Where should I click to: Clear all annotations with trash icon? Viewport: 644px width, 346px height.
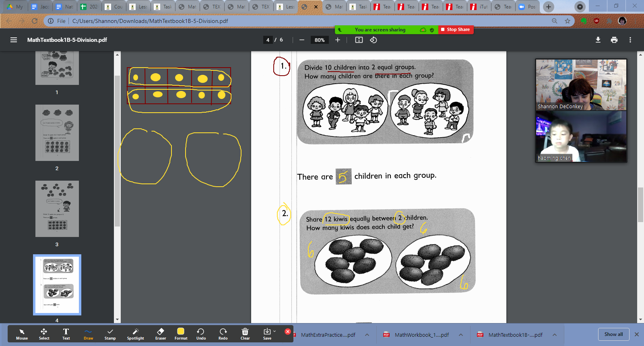click(x=245, y=334)
